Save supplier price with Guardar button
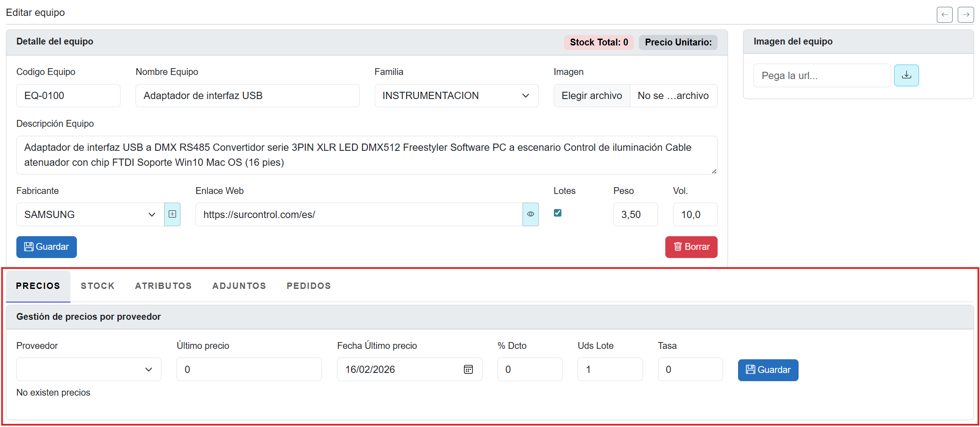The image size is (980, 427). 768,370
